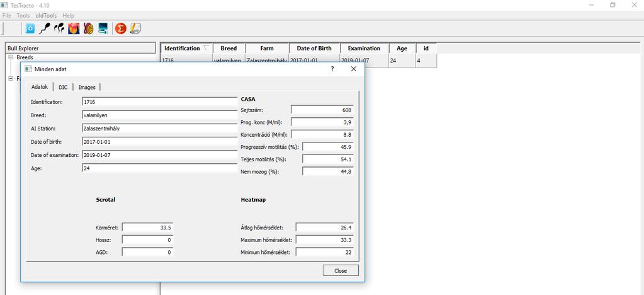Open the Help menu
The width and height of the screenshot is (644, 295).
coord(68,16)
